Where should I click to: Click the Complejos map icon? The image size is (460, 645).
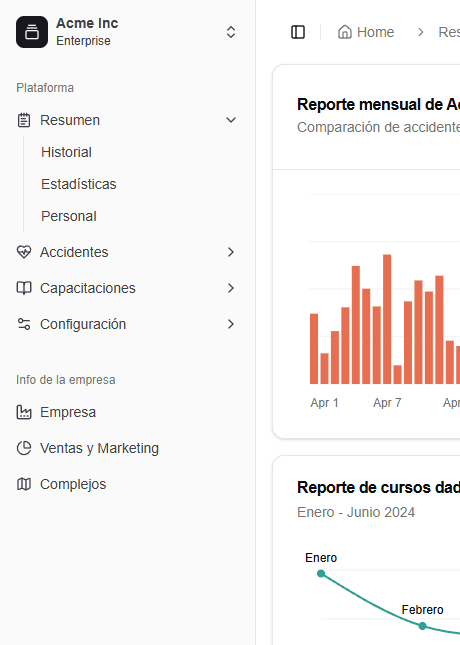tap(24, 484)
